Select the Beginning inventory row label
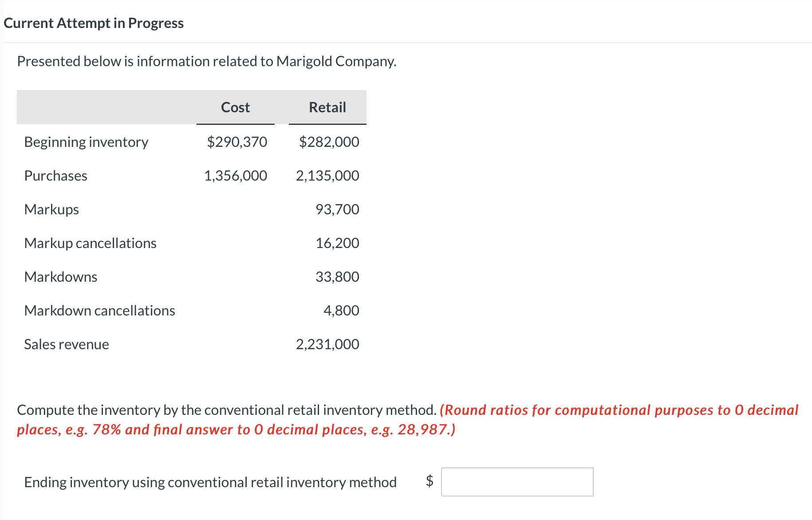Image resolution: width=812 pixels, height=520 pixels. pos(86,142)
